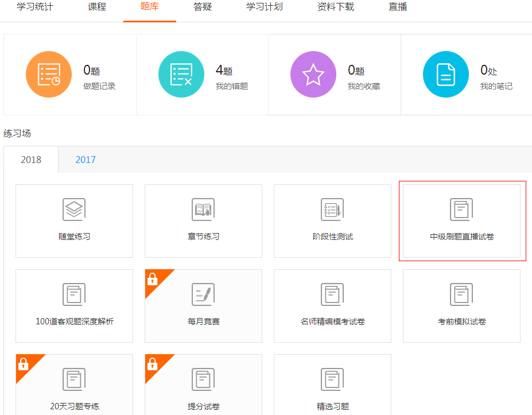Open the 精选习题 card

pos(332,379)
